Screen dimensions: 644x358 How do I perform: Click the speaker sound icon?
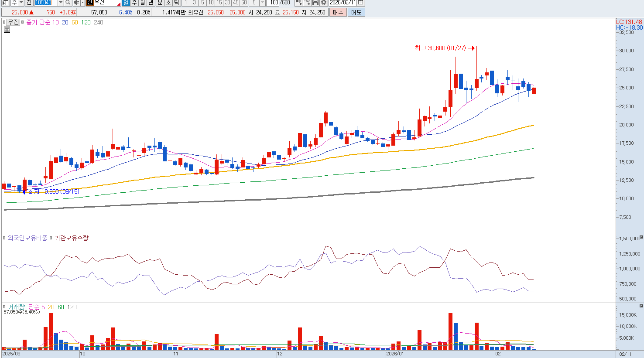coord(76,3)
